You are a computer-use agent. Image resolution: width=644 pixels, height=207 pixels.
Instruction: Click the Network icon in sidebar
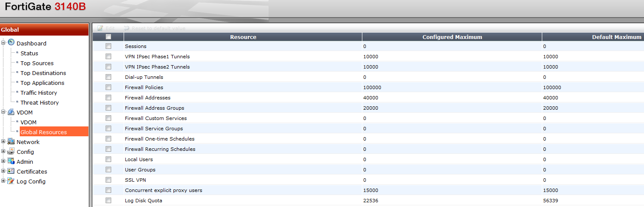point(11,142)
